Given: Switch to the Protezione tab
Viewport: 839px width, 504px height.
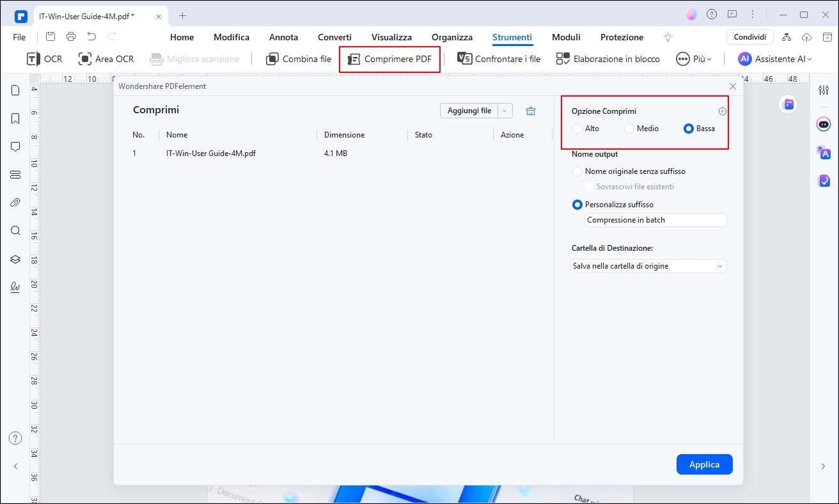Looking at the screenshot, I should tap(622, 37).
